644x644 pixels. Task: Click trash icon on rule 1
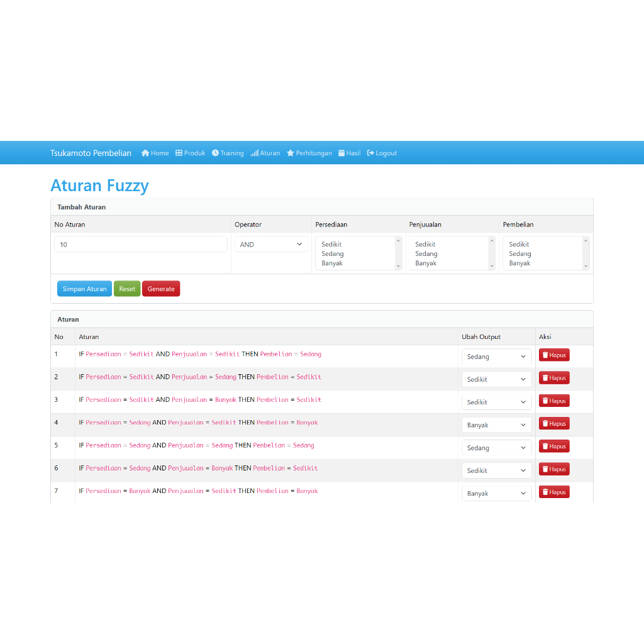click(545, 355)
